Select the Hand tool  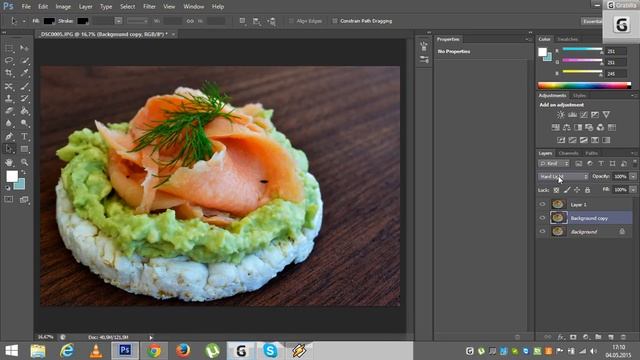tap(9, 162)
